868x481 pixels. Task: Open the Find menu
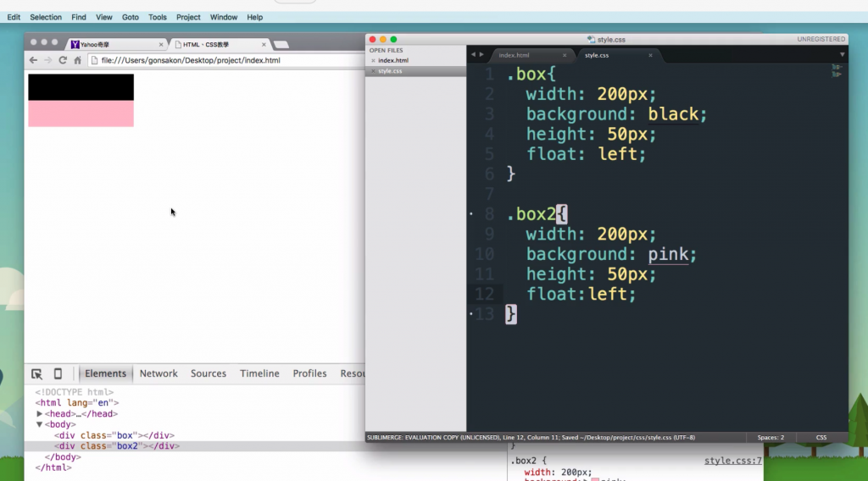(79, 17)
